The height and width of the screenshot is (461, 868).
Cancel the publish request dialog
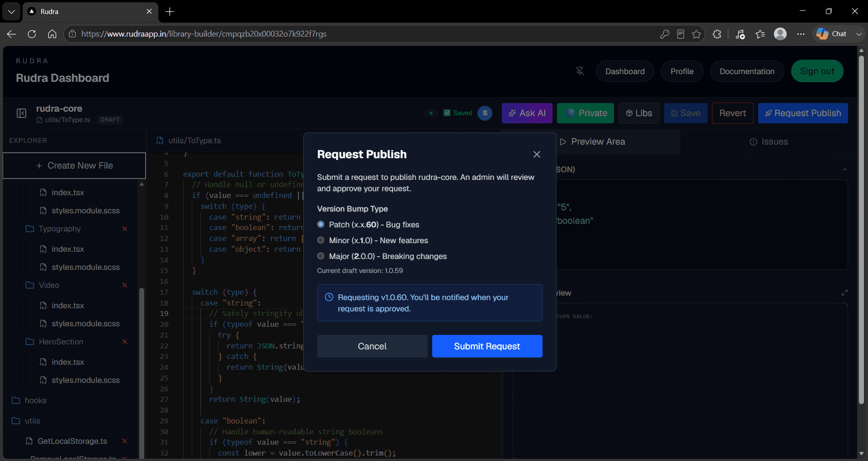pyautogui.click(x=372, y=346)
